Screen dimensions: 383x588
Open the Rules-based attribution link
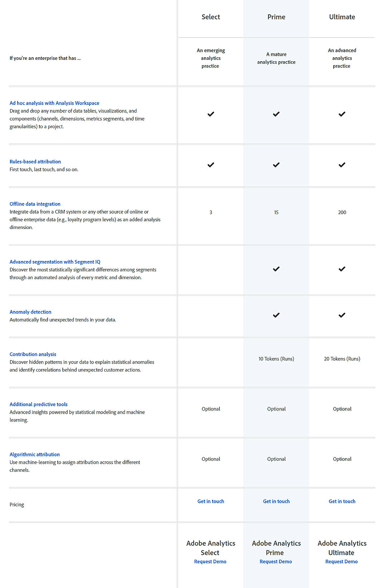(35, 161)
